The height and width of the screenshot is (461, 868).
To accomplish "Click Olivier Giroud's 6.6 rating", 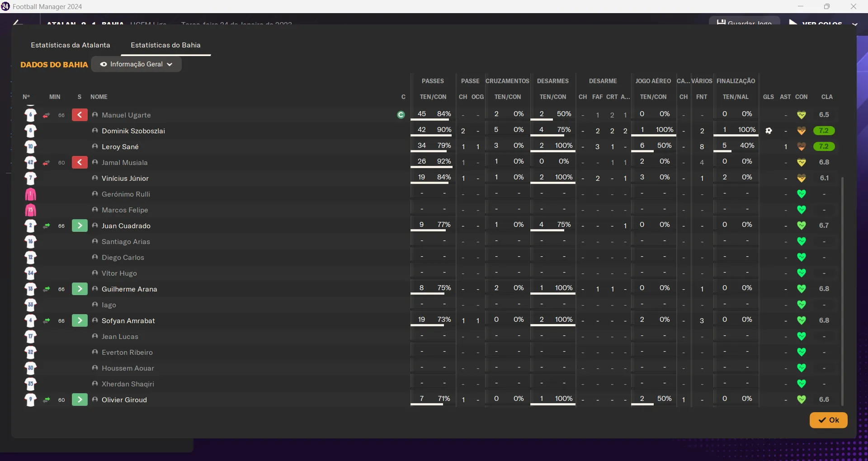I will point(824,400).
